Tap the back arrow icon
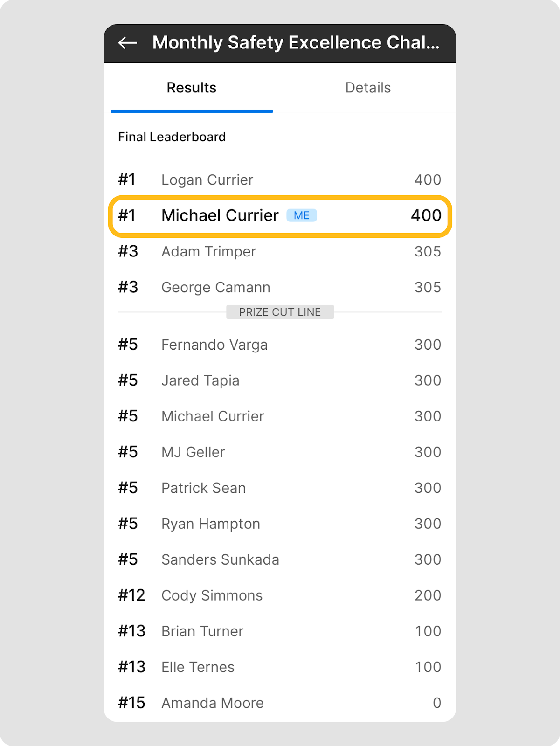The image size is (560, 746). point(127,43)
